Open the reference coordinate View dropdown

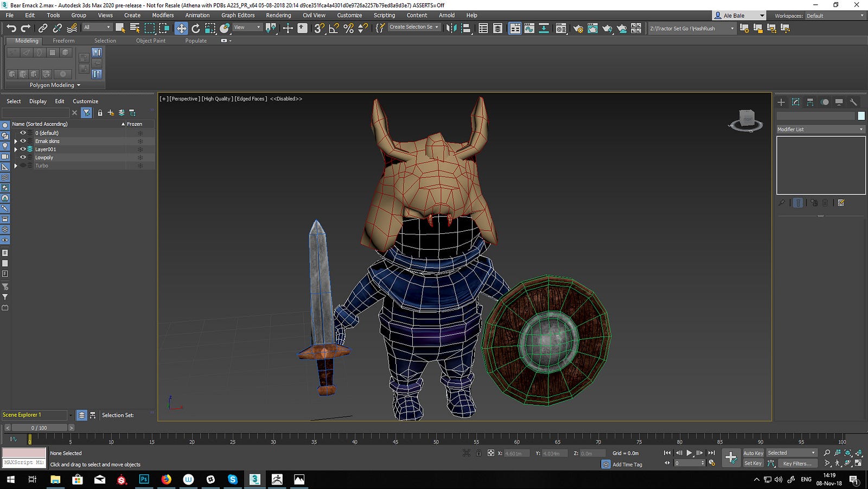coord(247,27)
